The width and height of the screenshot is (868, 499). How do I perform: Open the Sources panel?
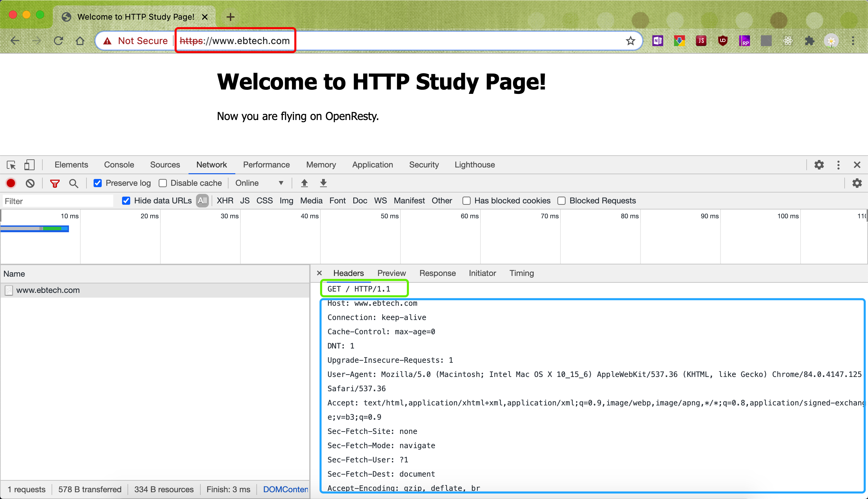[x=165, y=165]
